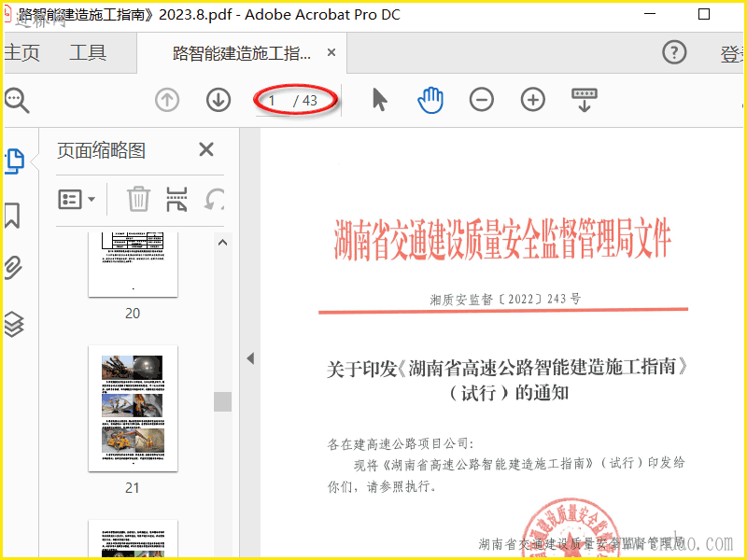Zoom in with plus button

[533, 100]
